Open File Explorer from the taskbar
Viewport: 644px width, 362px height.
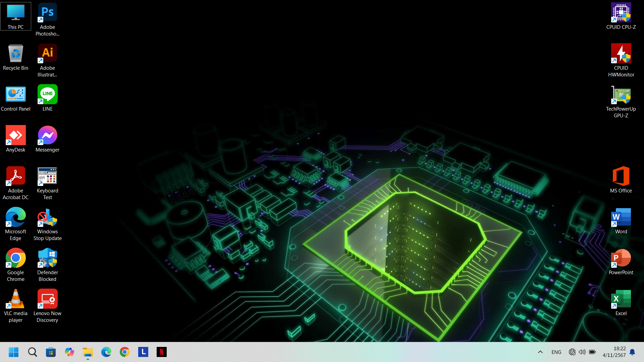[88, 352]
